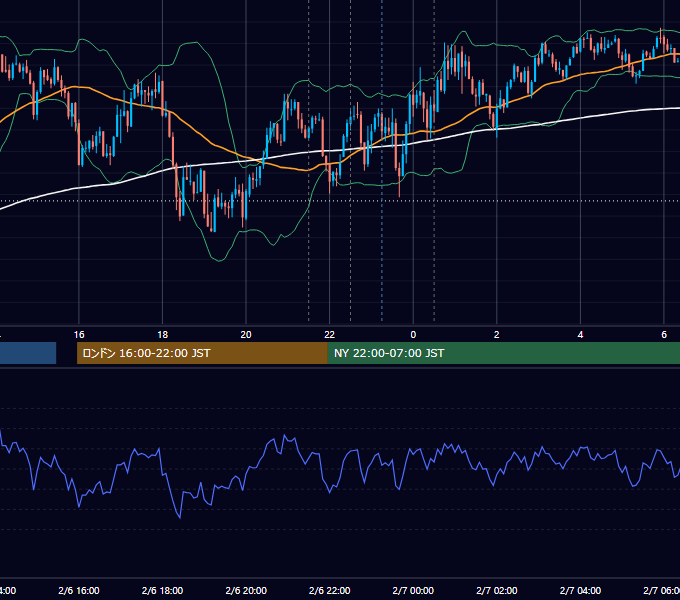Viewport: 680px width, 600px height.
Task: Click the "22" hour label on the price chart axis
Action: (x=330, y=335)
